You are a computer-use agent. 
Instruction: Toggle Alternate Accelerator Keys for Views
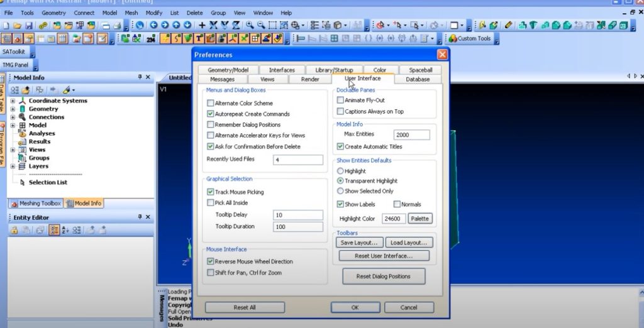pos(211,135)
